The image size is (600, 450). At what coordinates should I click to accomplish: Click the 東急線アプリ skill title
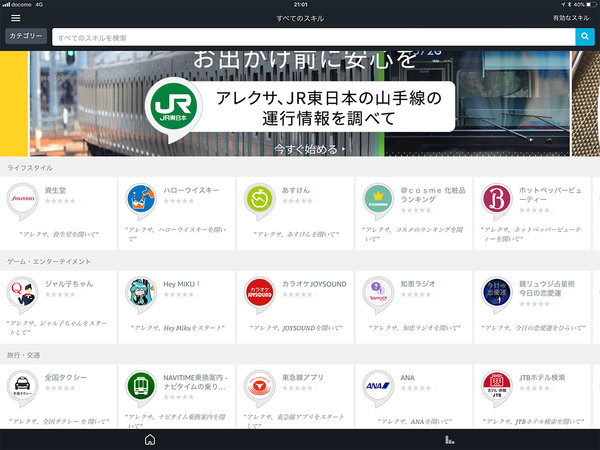click(303, 378)
